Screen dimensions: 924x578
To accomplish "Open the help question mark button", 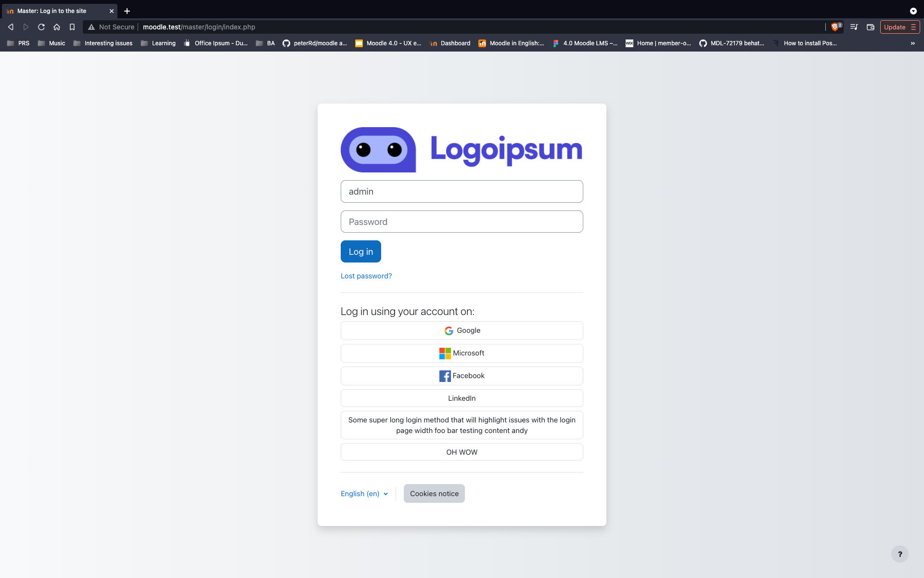I will click(900, 554).
